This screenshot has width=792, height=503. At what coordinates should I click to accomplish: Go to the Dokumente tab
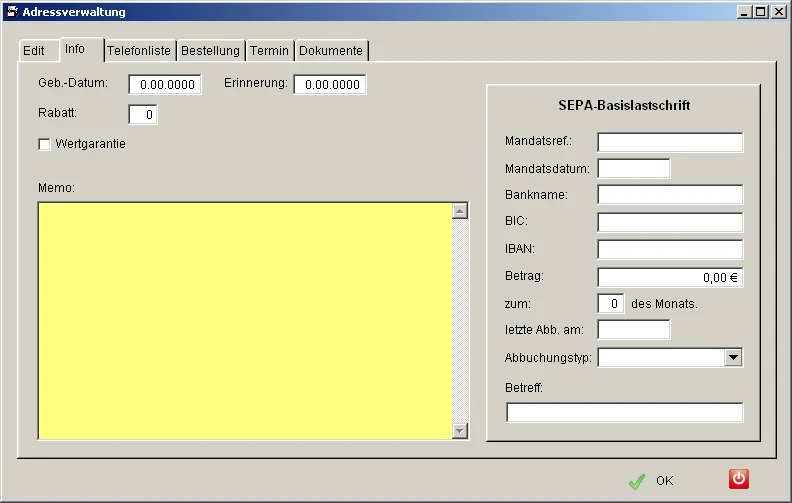coord(331,51)
